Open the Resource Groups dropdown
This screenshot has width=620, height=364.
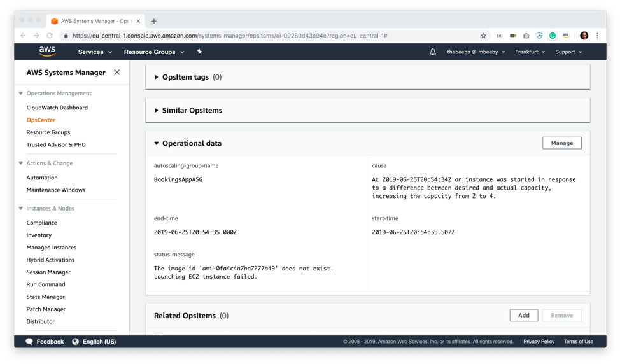pos(154,52)
